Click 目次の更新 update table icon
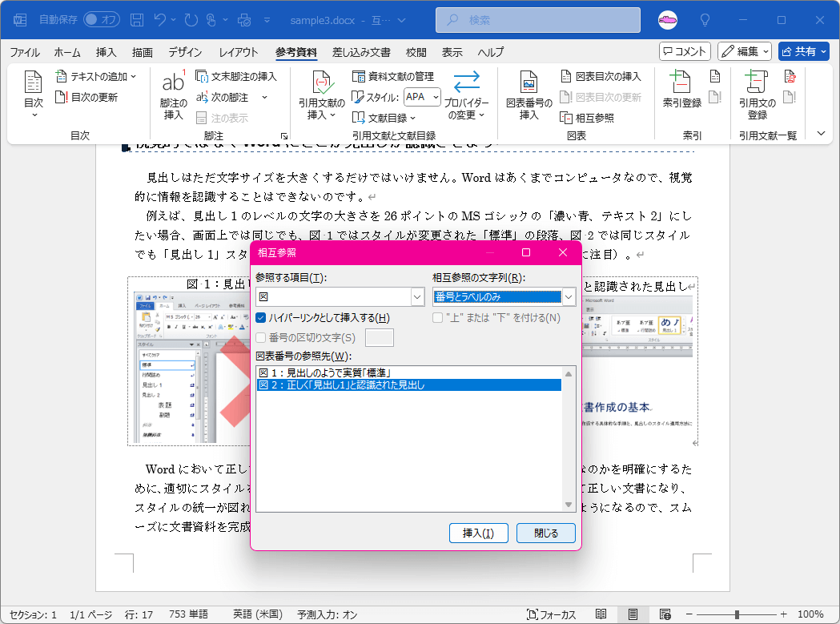The image size is (840, 624). tap(61, 97)
